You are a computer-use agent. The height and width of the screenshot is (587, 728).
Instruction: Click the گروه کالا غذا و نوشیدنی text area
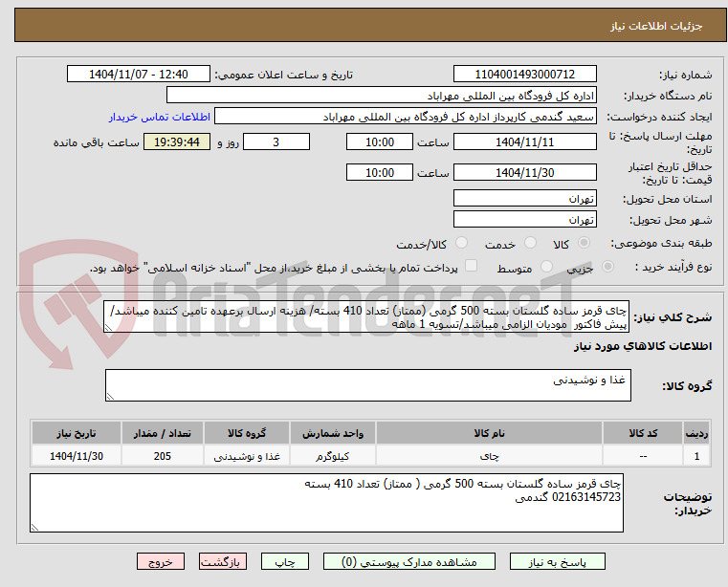point(368,385)
